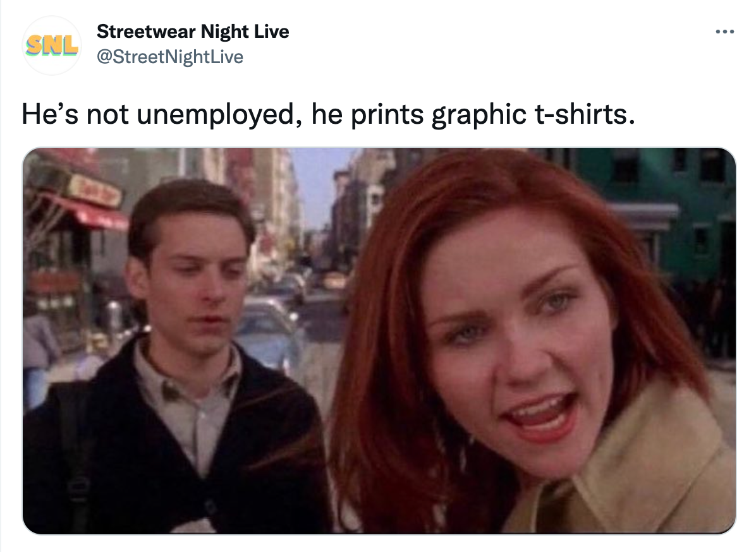Click the words "He's not" starting the tweet
The height and width of the screenshot is (552, 756).
(x=75, y=115)
